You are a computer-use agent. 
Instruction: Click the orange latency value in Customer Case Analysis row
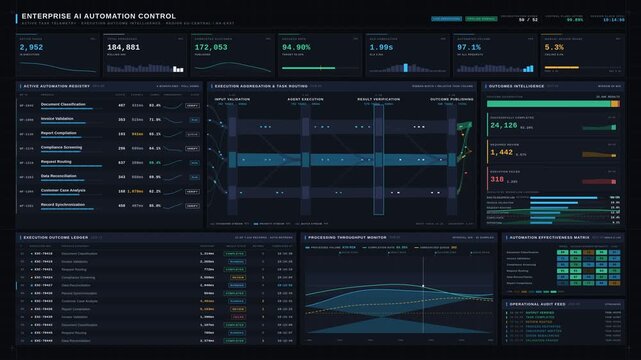tap(135, 191)
